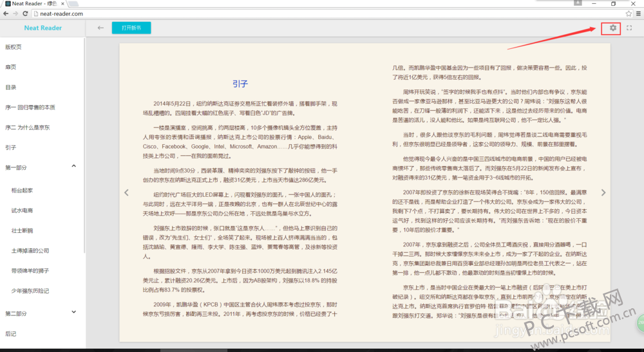644x352 pixels.
Task: Open the settings gear icon
Action: 613,28
